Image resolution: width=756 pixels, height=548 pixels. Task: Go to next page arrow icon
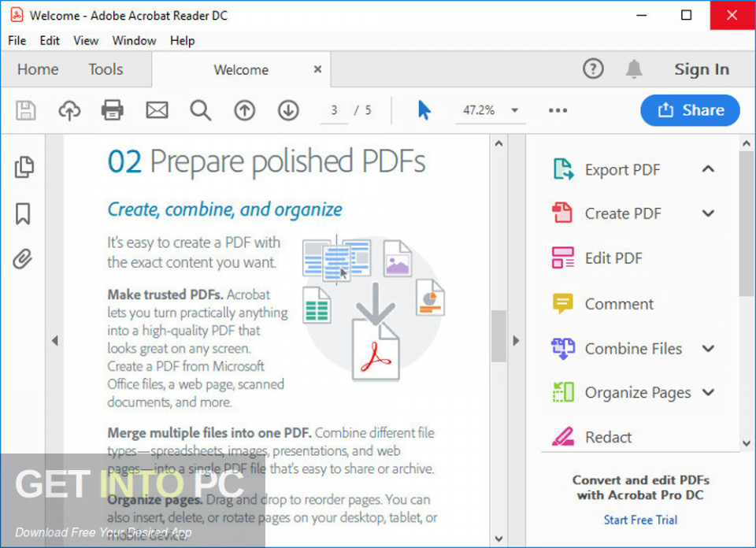(288, 110)
